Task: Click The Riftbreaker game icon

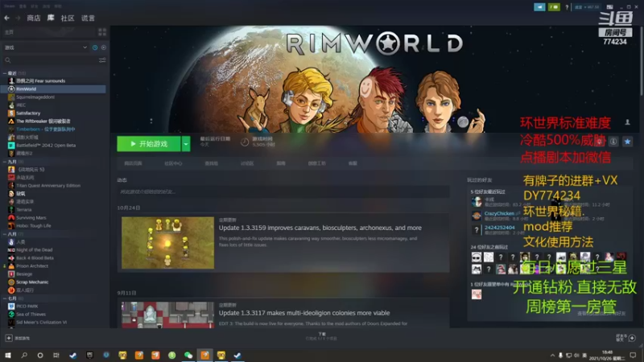Action: coord(11,121)
